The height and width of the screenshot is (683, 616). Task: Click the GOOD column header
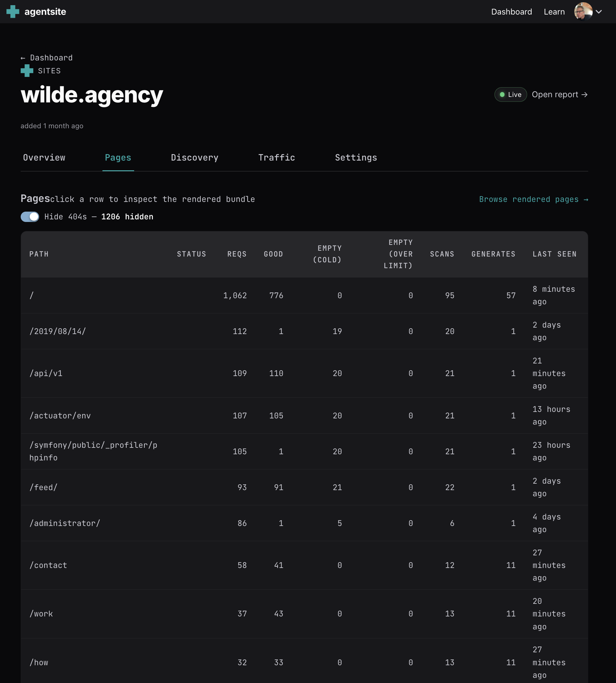coord(273,254)
